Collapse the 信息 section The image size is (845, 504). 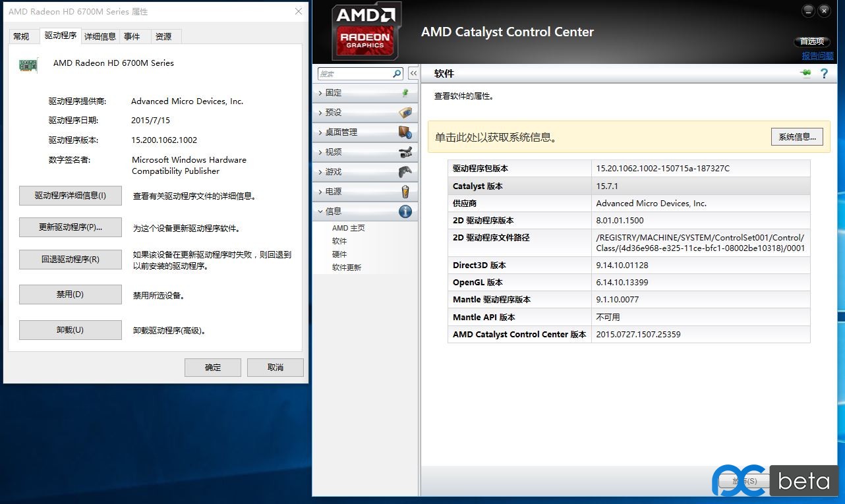click(x=366, y=211)
